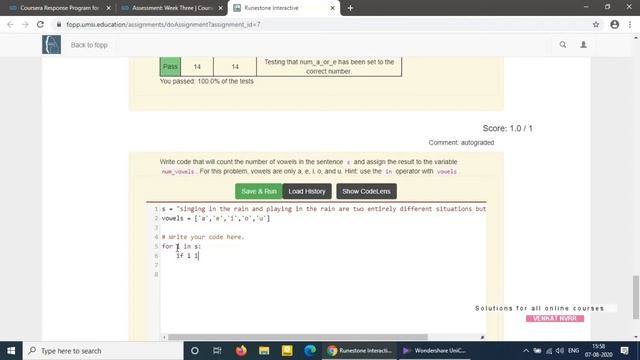Select the Runestone Interactive tab
The width and height of the screenshot is (640, 360).
click(x=284, y=8)
